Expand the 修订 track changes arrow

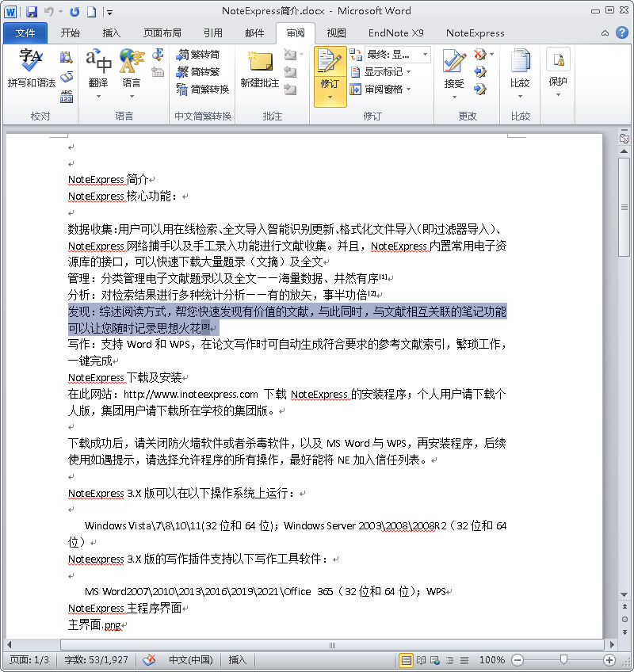click(330, 97)
